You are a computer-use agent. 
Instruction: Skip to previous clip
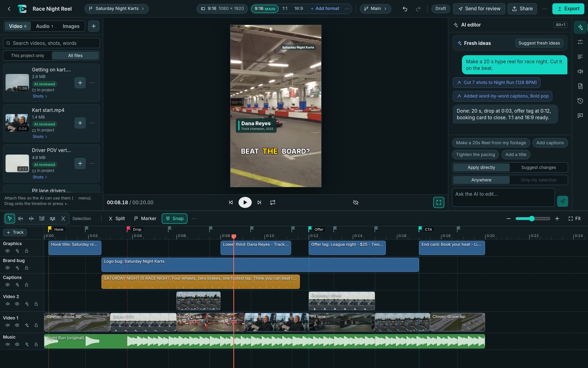231,202
